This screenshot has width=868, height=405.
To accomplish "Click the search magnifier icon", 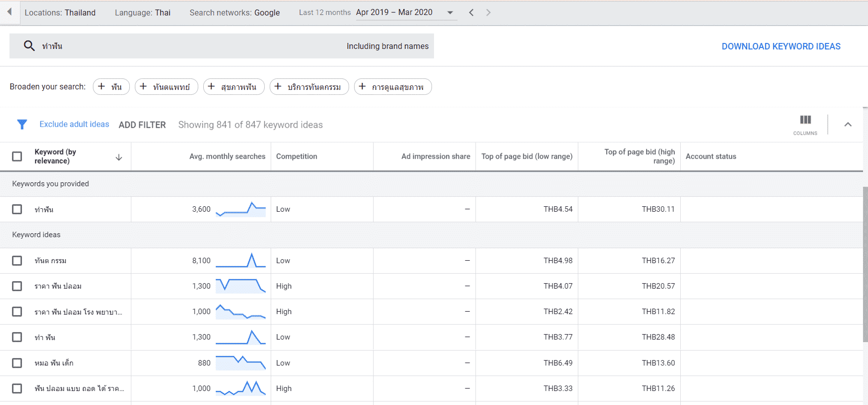I will [29, 46].
